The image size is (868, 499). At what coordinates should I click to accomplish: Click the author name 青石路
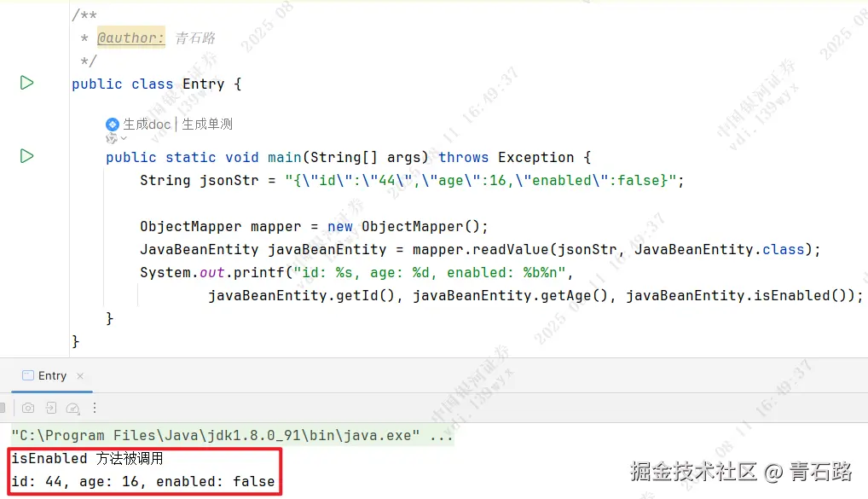(195, 38)
